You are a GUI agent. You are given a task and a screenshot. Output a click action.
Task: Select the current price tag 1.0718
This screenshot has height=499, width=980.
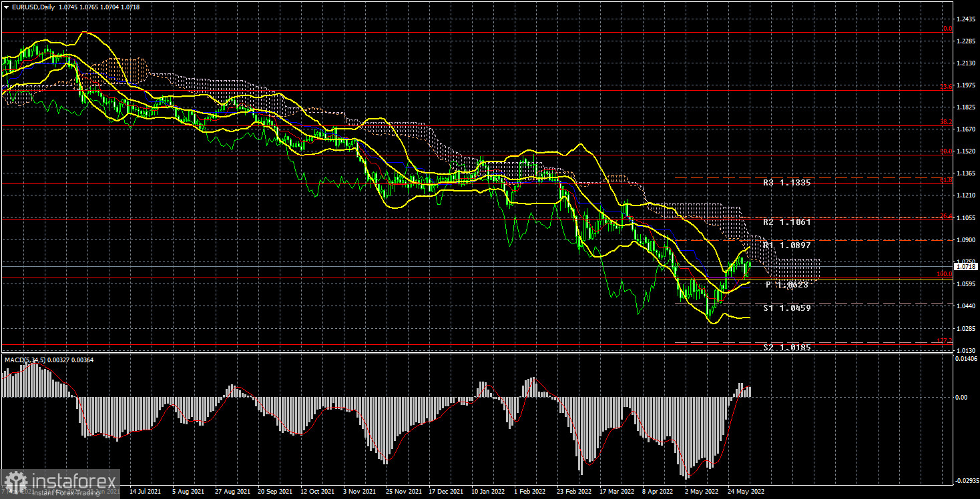point(965,266)
